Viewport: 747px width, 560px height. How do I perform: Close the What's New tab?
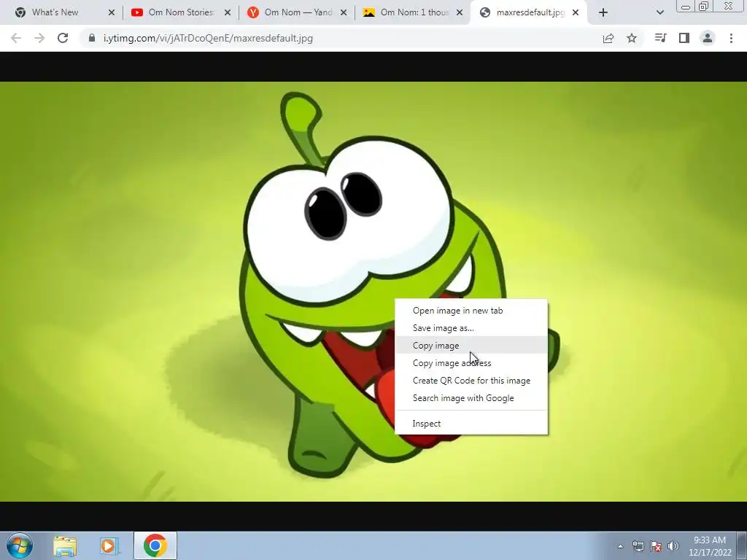pyautogui.click(x=112, y=12)
